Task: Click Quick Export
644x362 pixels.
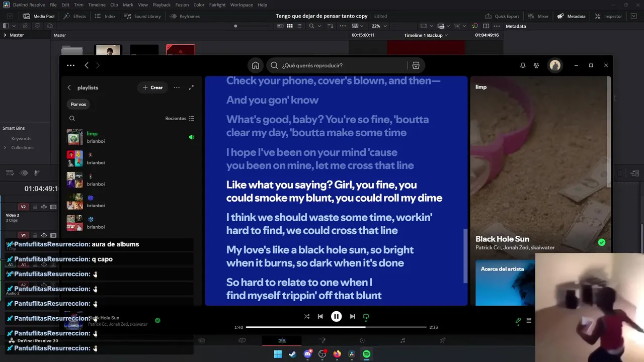Action: [x=502, y=16]
